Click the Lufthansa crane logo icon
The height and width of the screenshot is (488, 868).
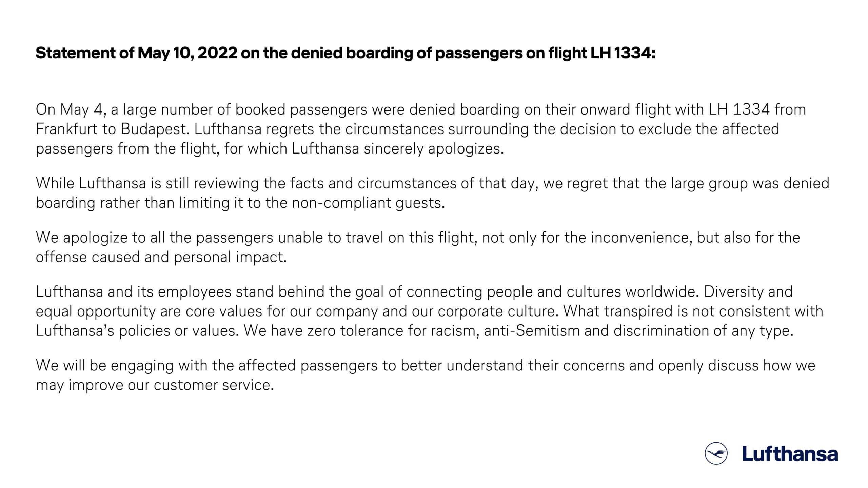[716, 453]
